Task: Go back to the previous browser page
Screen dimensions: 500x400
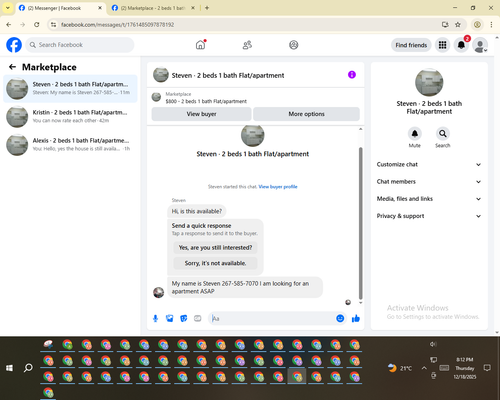Action: tap(9, 25)
